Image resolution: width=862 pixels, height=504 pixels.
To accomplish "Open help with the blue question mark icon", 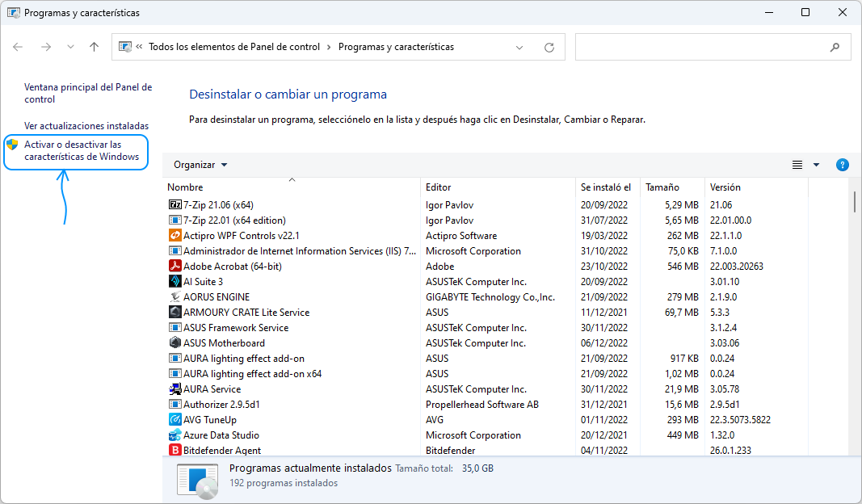I will (x=843, y=165).
